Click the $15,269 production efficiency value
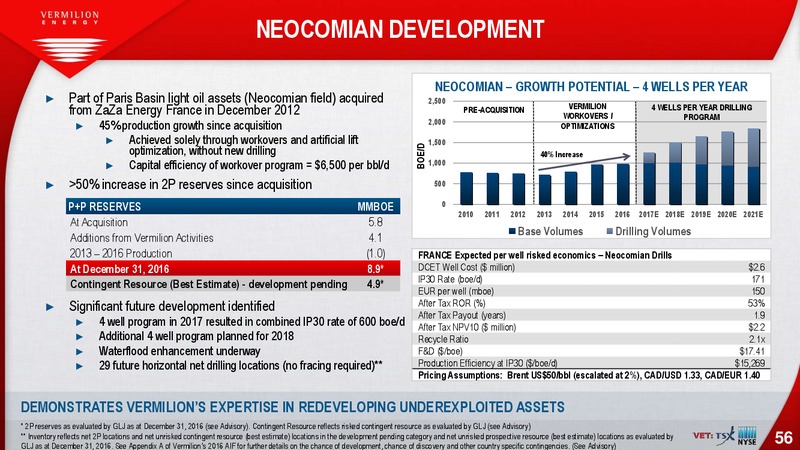Viewport: 800px width, 450px height. (749, 363)
